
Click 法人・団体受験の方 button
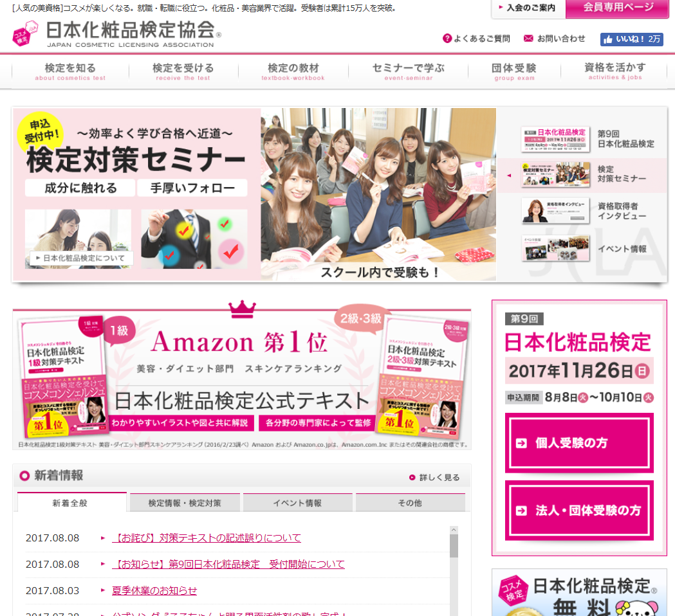coord(579,511)
